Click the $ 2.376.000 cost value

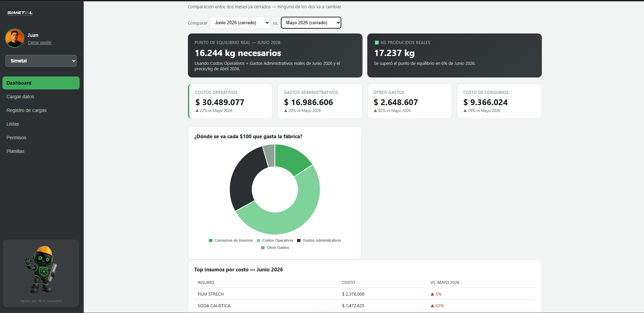[353, 294]
